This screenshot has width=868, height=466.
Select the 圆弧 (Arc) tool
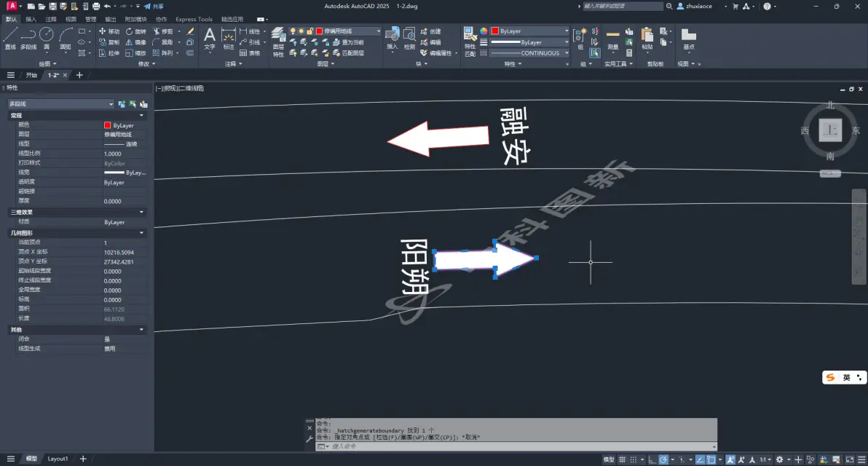(66, 39)
